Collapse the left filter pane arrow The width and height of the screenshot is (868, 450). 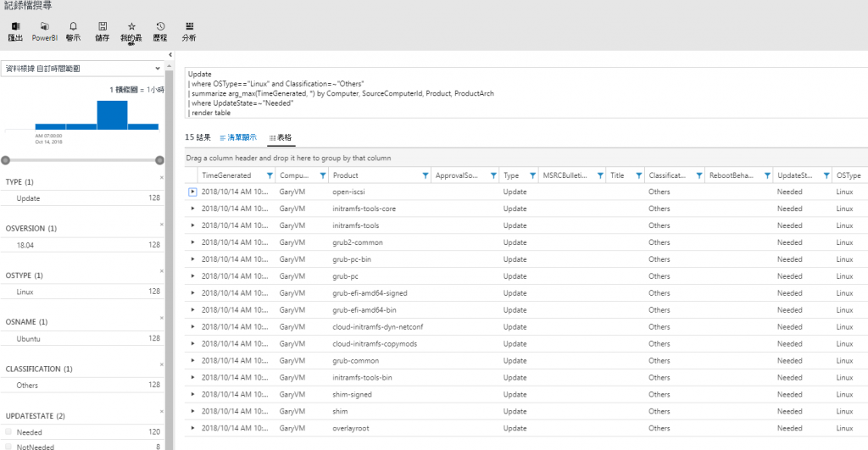pyautogui.click(x=170, y=55)
